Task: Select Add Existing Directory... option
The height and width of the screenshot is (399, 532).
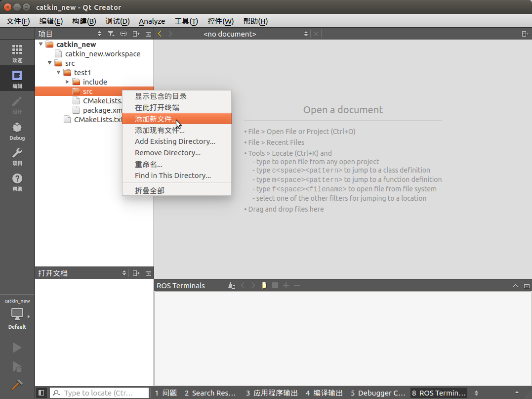Action: (x=177, y=141)
